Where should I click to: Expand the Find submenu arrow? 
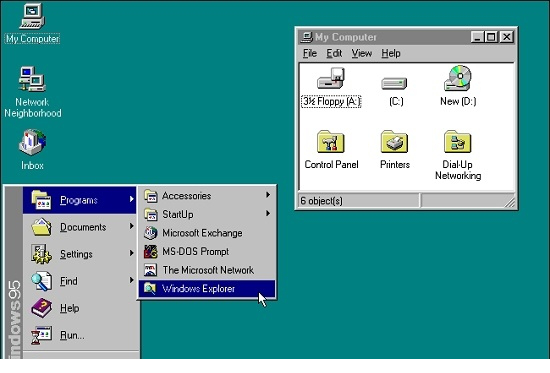[x=132, y=280]
